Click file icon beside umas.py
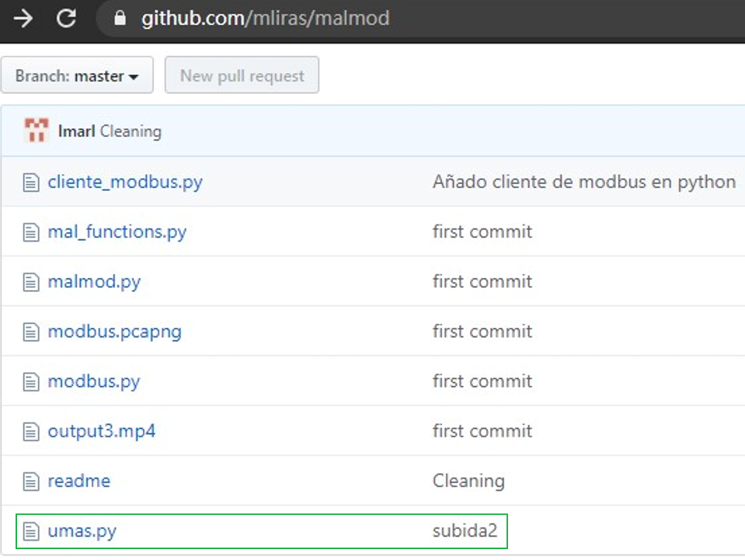This screenshot has width=745, height=560. pos(31,531)
